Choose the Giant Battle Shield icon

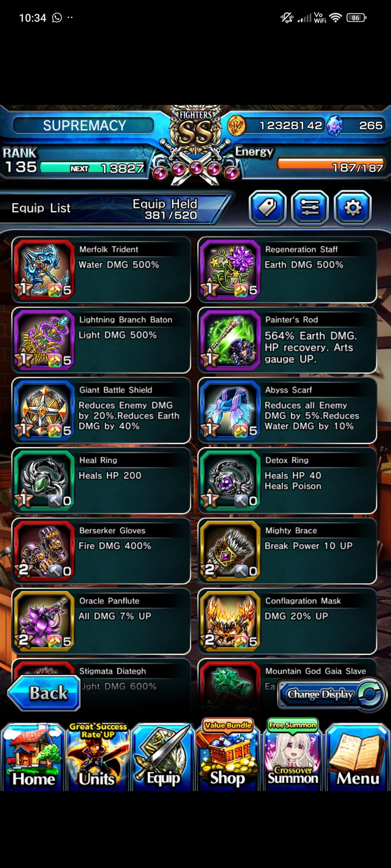(x=44, y=410)
